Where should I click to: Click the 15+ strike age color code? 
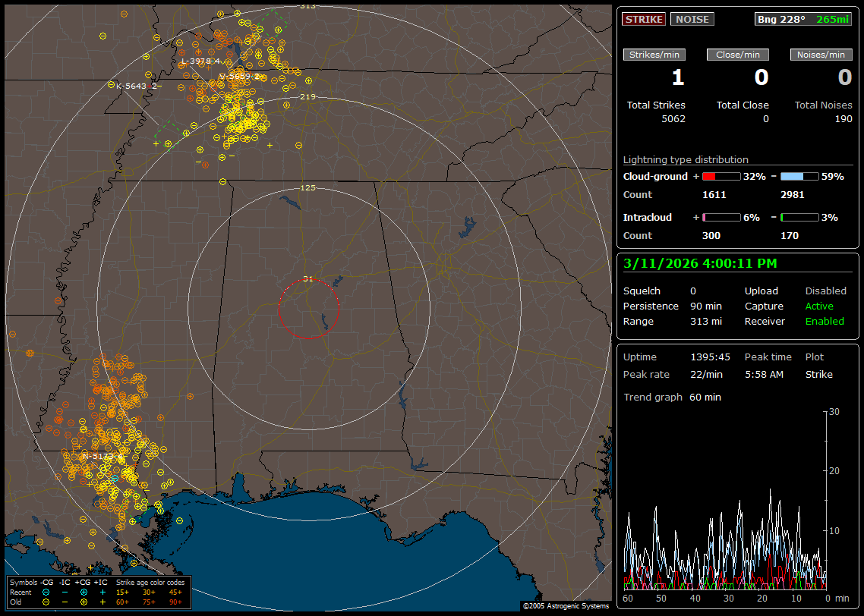click(122, 592)
